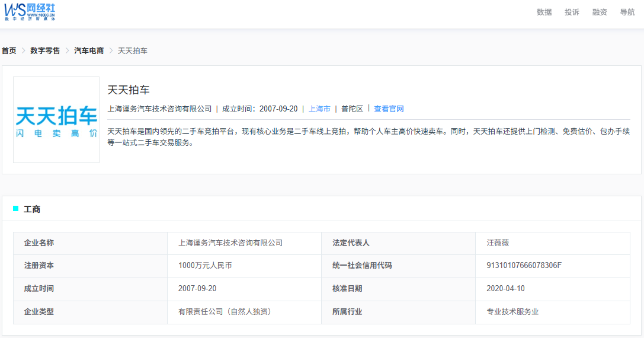The width and height of the screenshot is (644, 338).
Task: Open the 查看官网 official site link
Action: [x=389, y=109]
